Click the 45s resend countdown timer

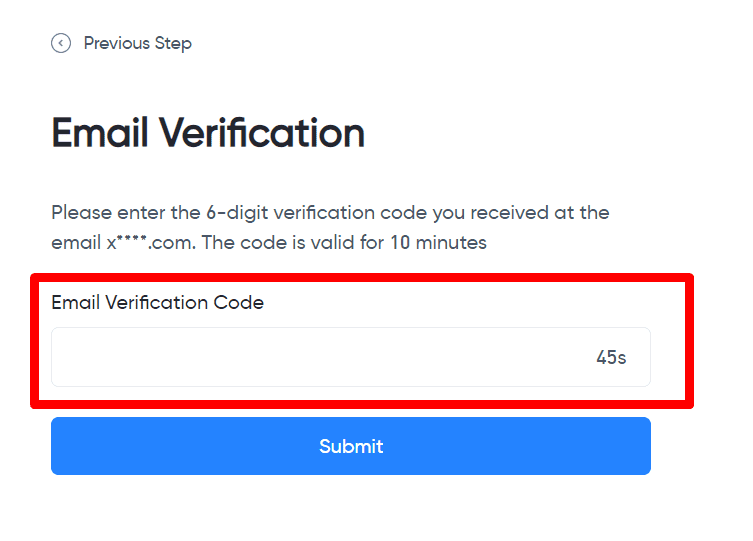[611, 357]
